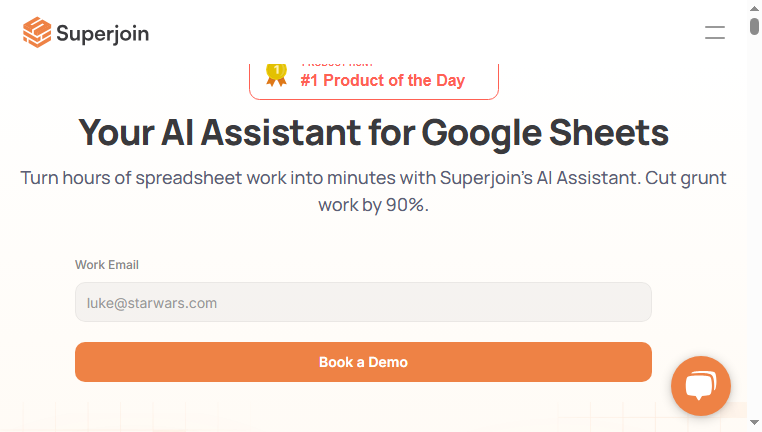Click the 'work by 90%.' subtitle line

[x=373, y=205]
